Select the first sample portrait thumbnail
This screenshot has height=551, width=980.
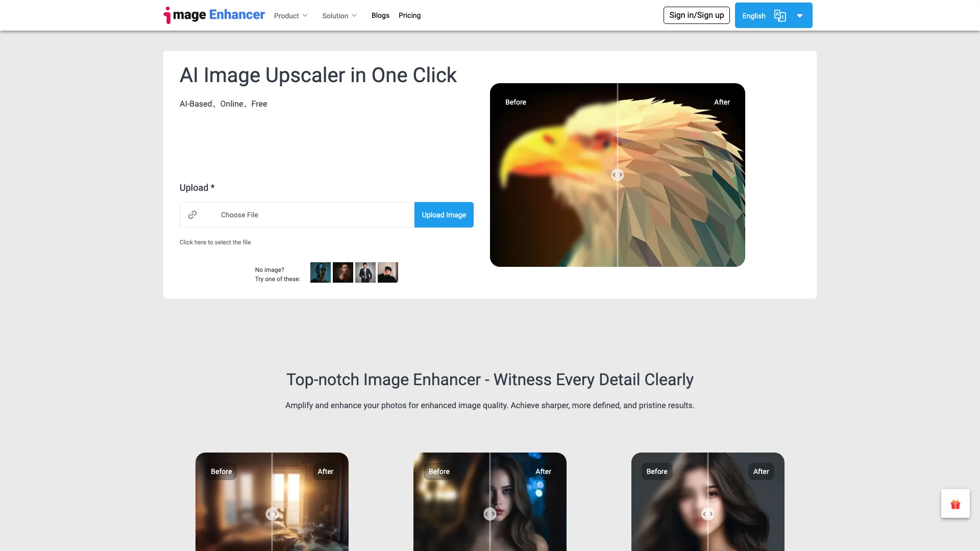[321, 272]
